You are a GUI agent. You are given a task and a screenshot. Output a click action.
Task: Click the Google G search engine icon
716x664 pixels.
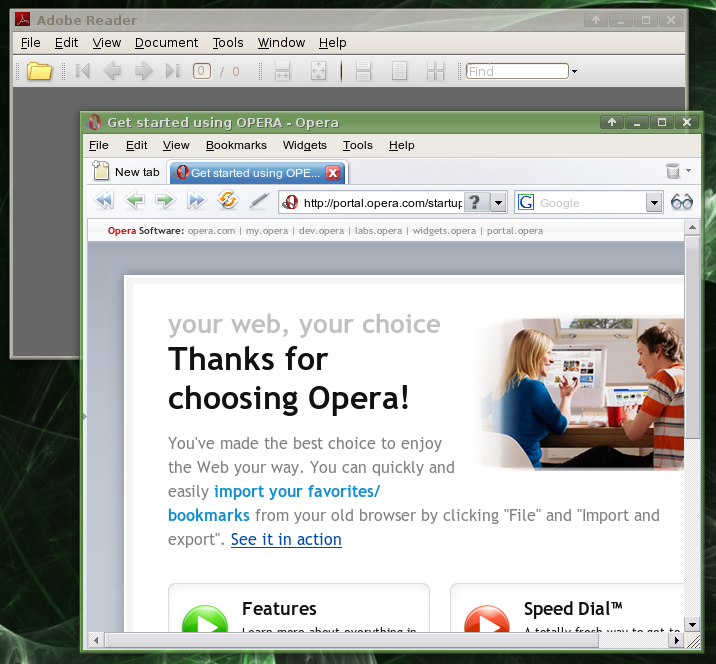click(x=526, y=202)
